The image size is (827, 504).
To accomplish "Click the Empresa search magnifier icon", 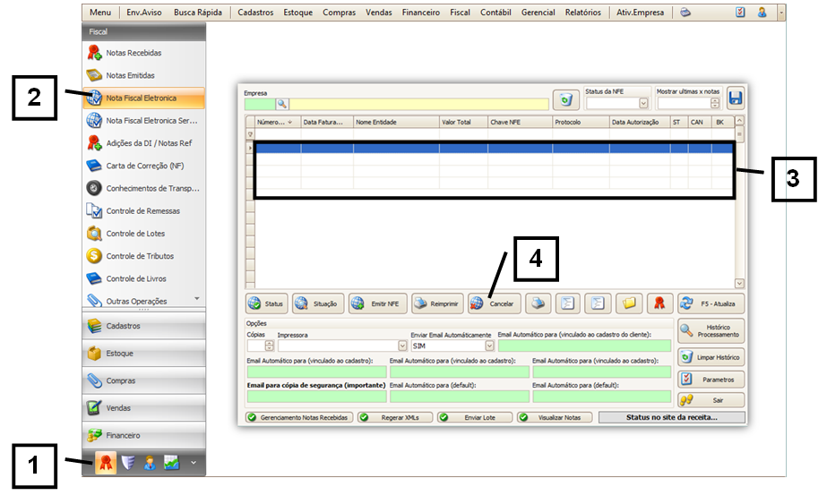I will [x=281, y=104].
